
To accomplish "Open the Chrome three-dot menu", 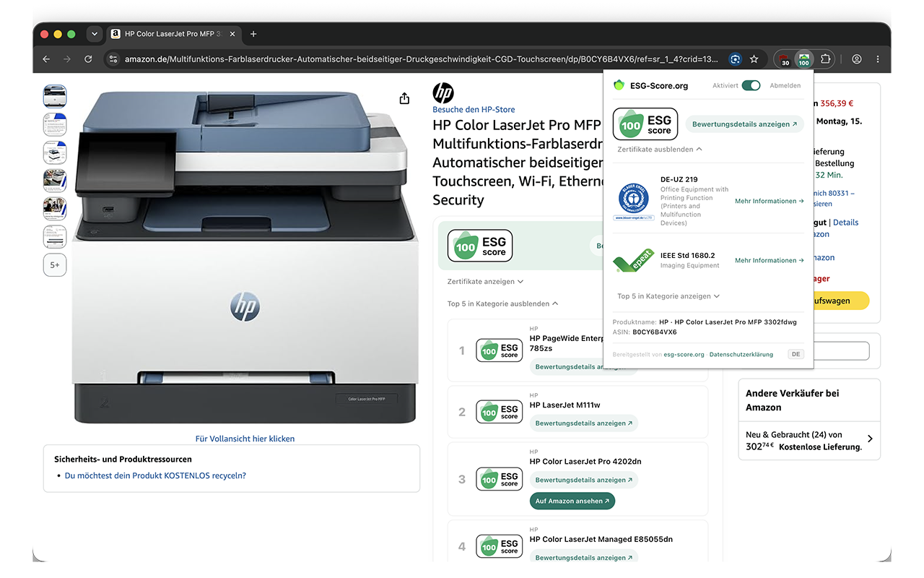I will click(x=878, y=59).
